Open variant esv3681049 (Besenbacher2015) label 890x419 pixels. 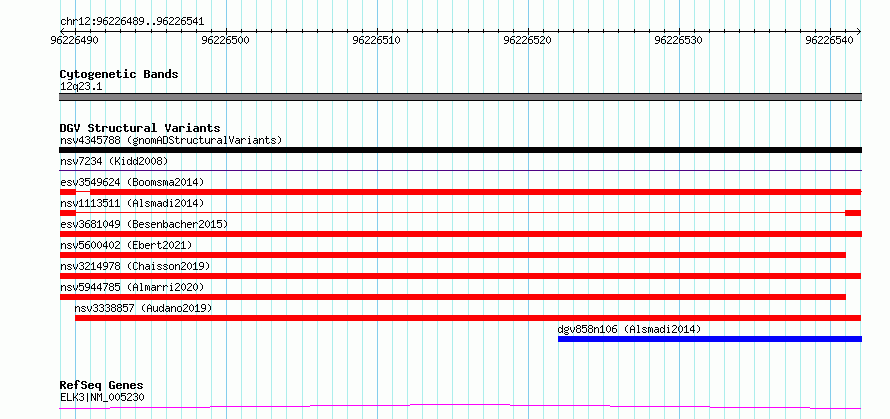tap(144, 224)
